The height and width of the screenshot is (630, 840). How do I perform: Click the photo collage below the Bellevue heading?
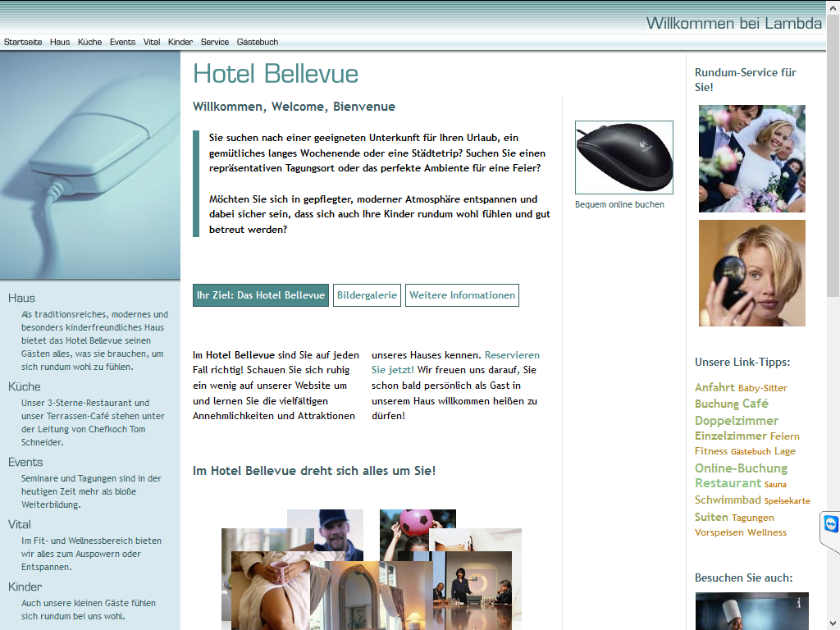coord(372,569)
